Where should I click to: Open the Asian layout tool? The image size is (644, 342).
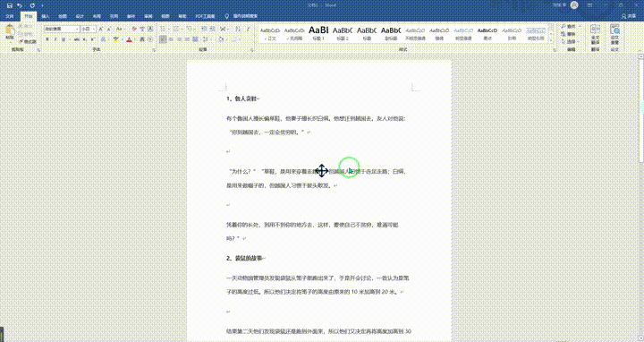pyautogui.click(x=223, y=30)
